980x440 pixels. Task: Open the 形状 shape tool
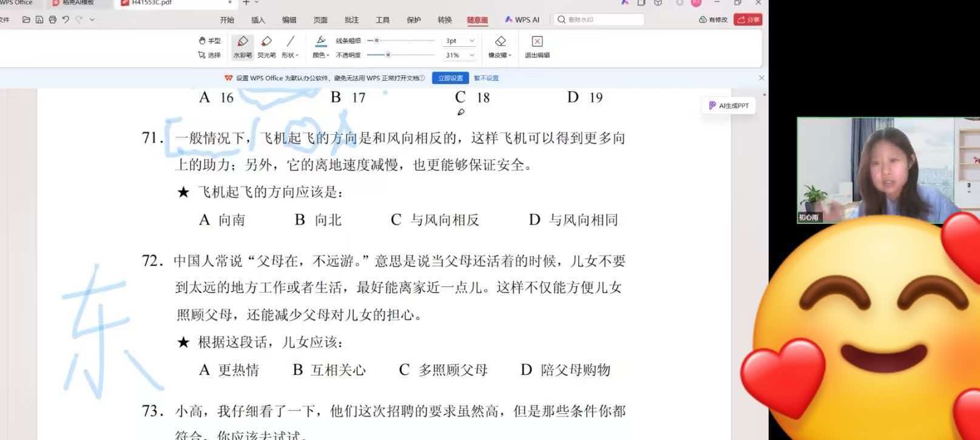[x=290, y=47]
